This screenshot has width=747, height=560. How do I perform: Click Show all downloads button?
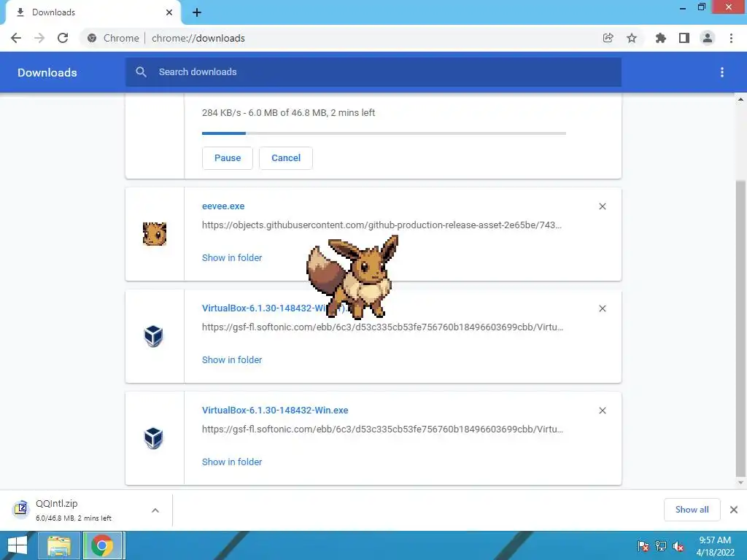692,510
